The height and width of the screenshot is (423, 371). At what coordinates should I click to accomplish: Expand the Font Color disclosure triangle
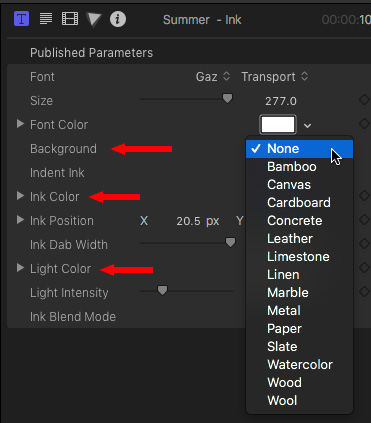tap(20, 124)
